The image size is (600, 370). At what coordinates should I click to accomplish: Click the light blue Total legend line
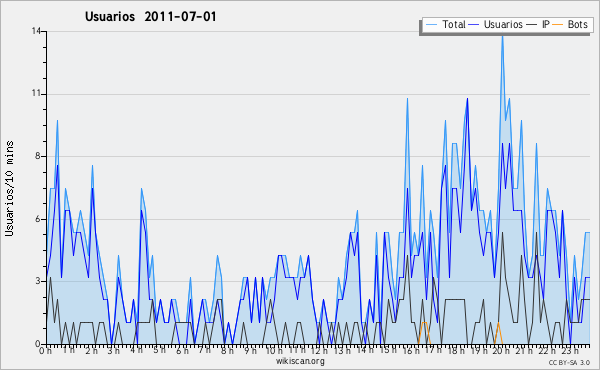tap(431, 25)
